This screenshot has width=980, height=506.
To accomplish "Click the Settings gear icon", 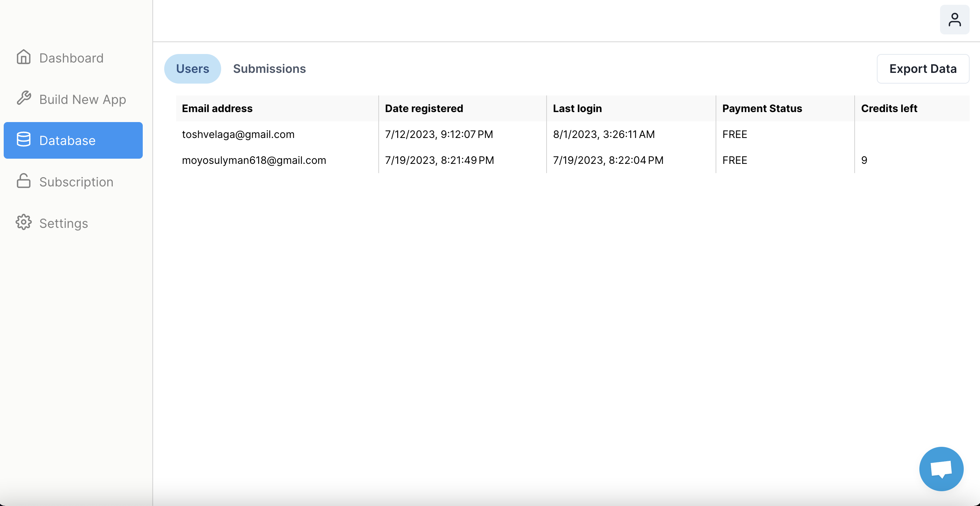I will (24, 222).
